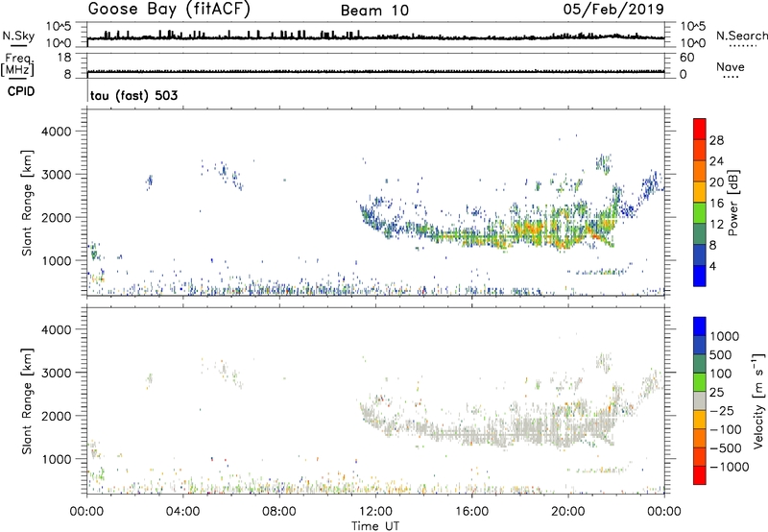Click the '12:00' time axis tick label
The width and height of the screenshot is (768, 532).
click(375, 512)
